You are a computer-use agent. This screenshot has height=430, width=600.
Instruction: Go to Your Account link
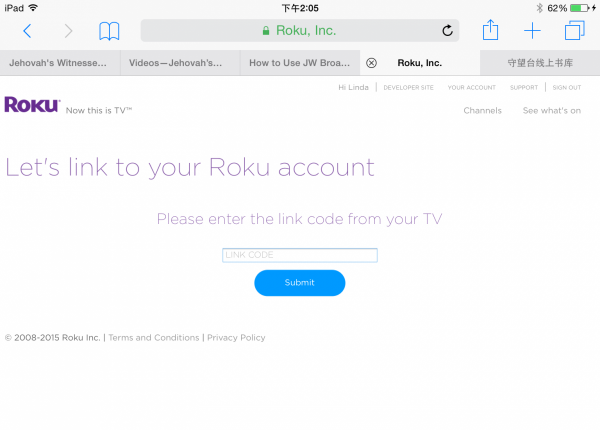(x=471, y=88)
